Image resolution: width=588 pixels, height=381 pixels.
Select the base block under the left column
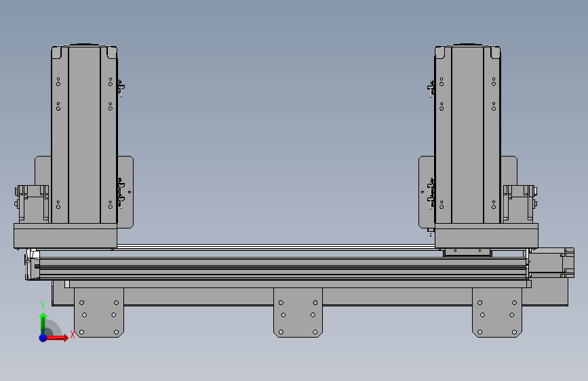coord(65,236)
